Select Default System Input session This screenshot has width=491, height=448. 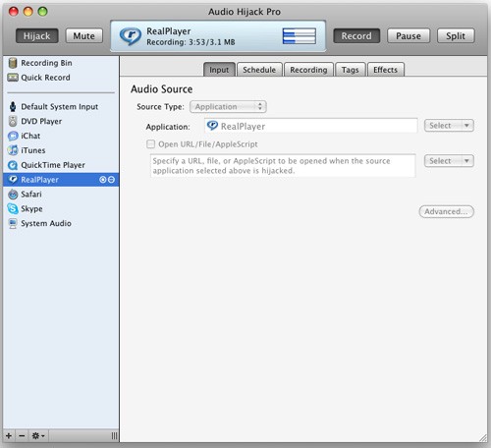click(x=61, y=107)
